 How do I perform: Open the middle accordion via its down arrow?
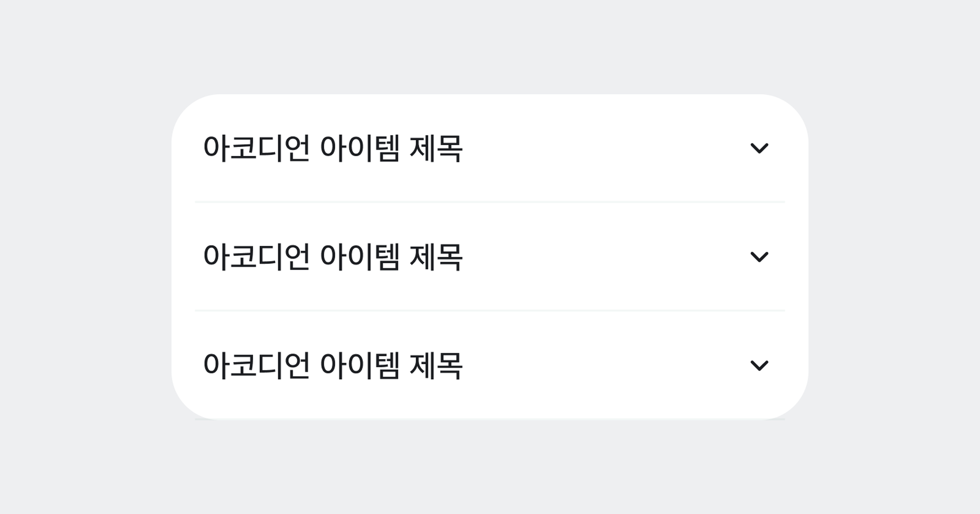759,257
